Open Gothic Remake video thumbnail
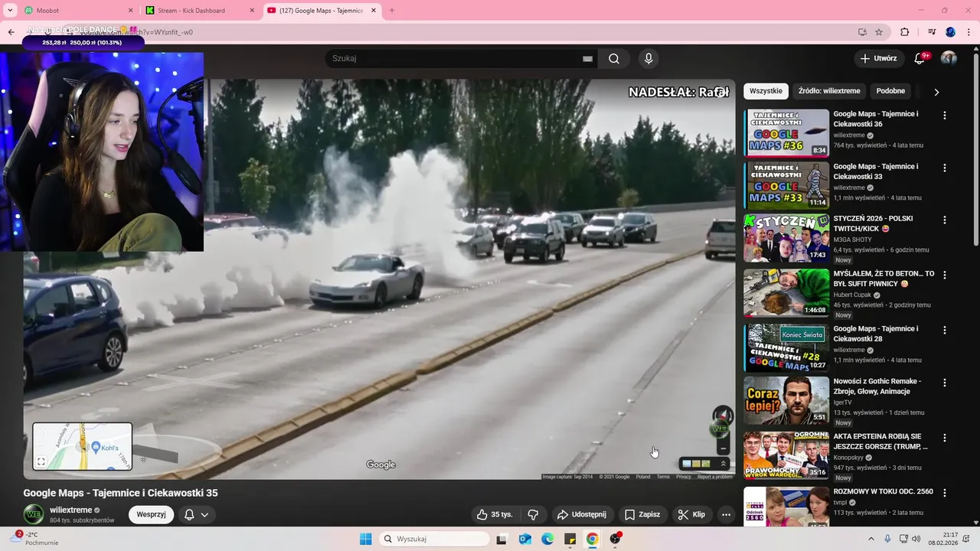 786,399
